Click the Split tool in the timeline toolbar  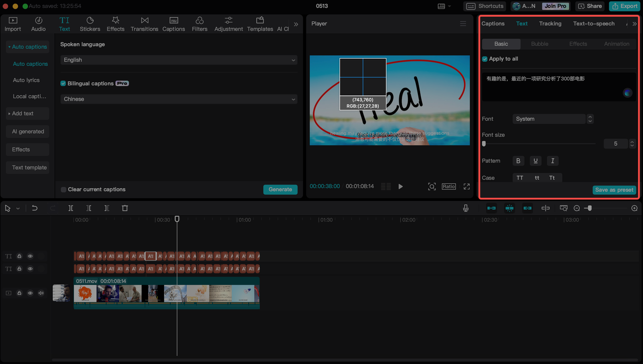(71, 208)
